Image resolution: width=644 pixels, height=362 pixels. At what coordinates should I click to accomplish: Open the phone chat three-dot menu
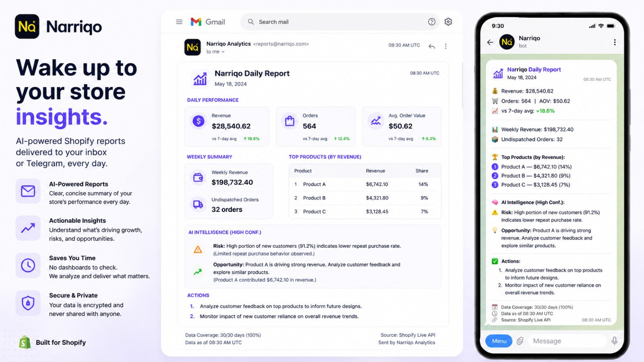tap(615, 42)
